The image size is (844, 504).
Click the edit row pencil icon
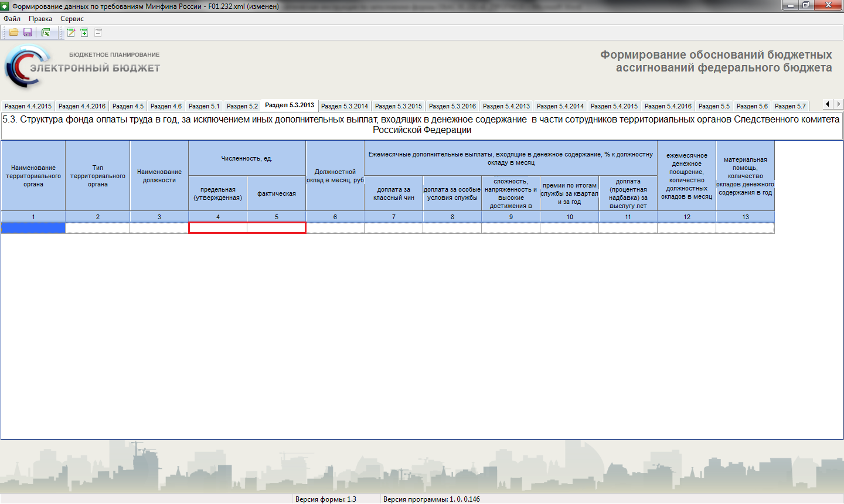71,33
